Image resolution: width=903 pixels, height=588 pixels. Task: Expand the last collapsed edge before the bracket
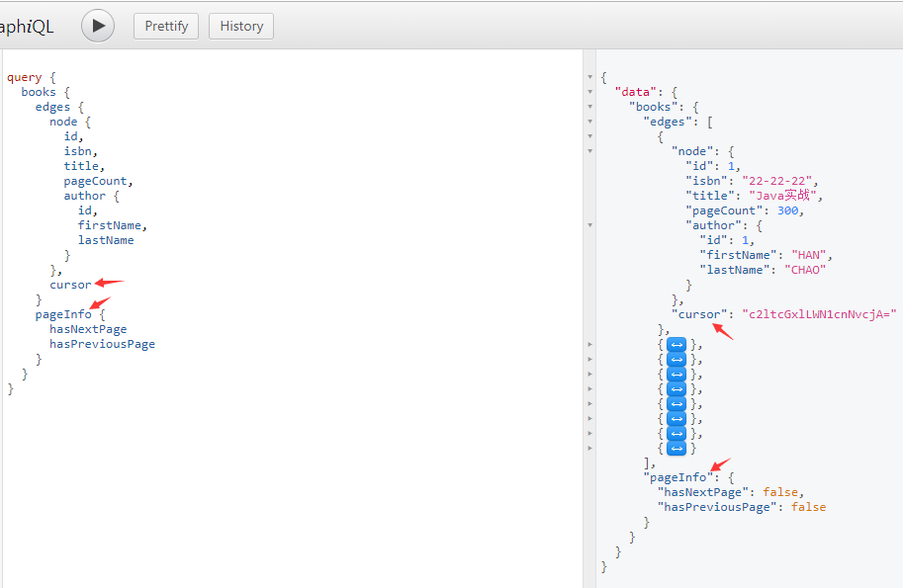tap(676, 448)
